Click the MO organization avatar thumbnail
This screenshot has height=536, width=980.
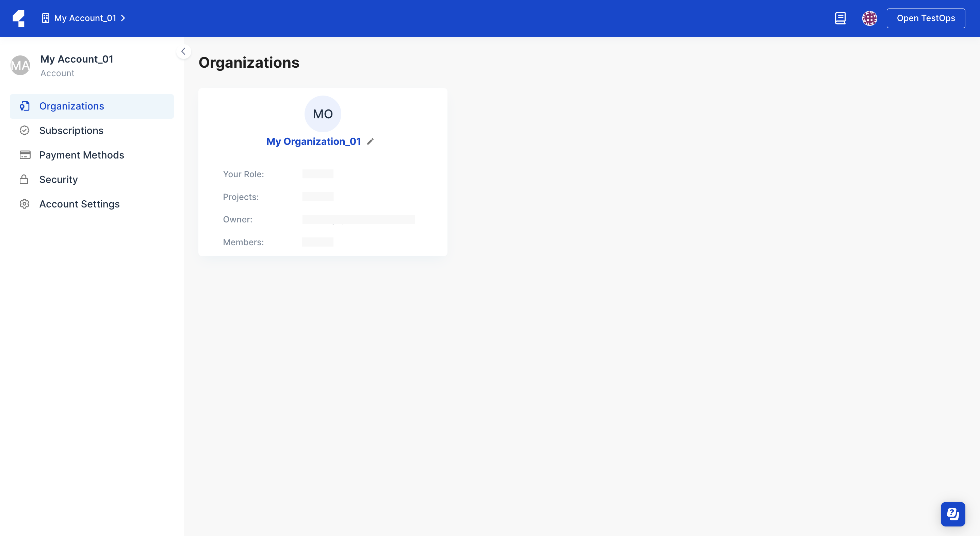(x=323, y=114)
